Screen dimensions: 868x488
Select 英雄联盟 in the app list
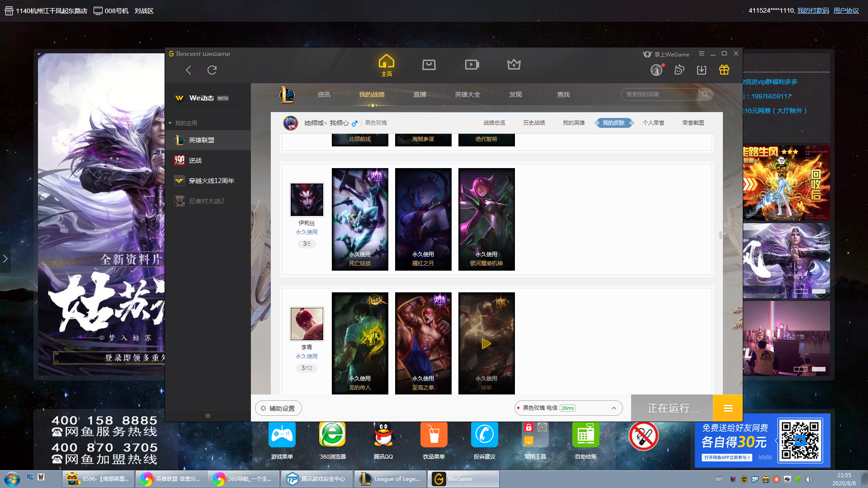pyautogui.click(x=208, y=140)
